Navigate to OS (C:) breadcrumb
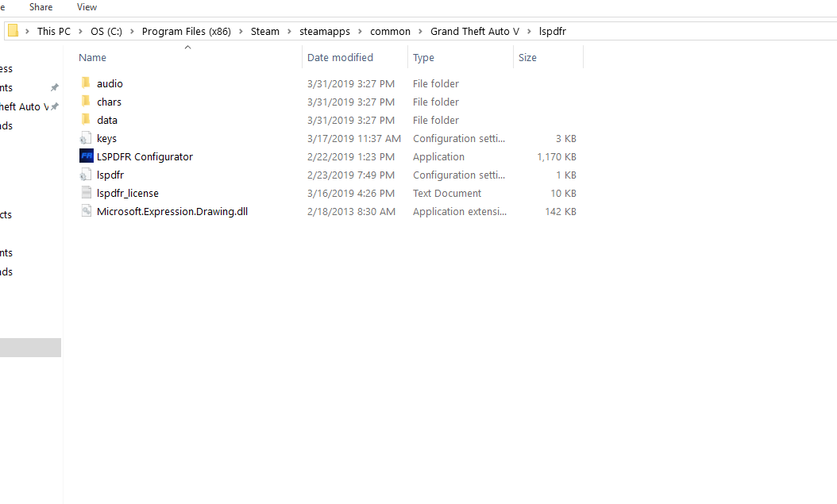This screenshot has width=837, height=504. [x=106, y=32]
